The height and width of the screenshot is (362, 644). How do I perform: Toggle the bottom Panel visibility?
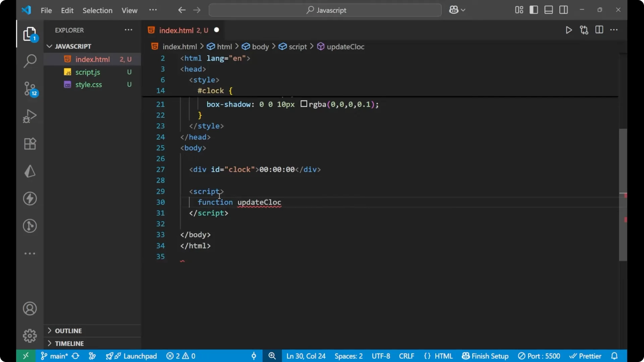tap(549, 10)
